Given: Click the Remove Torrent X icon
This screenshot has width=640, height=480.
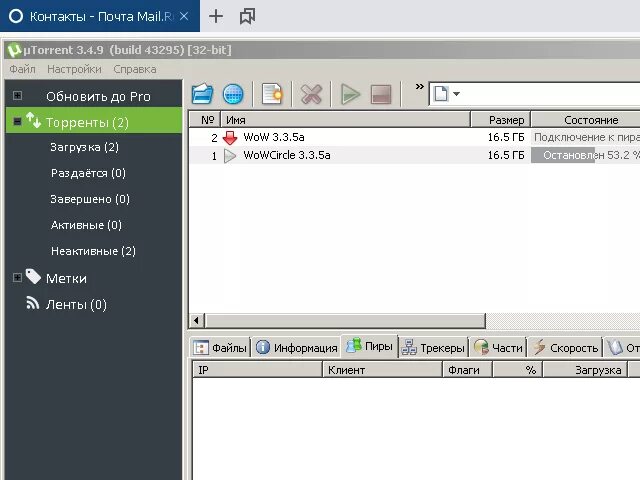Looking at the screenshot, I should click(311, 94).
